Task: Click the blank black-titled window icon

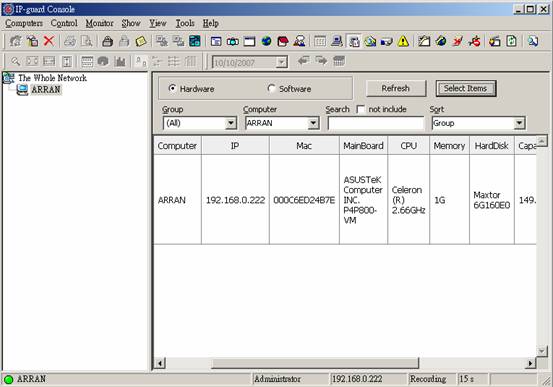Action: [x=249, y=41]
